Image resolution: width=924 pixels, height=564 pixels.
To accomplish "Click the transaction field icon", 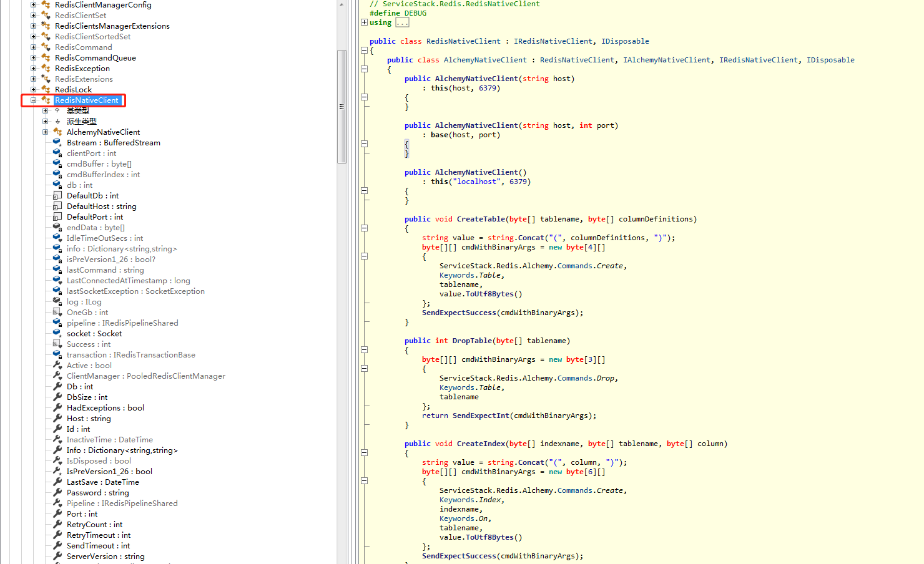I will [x=57, y=354].
